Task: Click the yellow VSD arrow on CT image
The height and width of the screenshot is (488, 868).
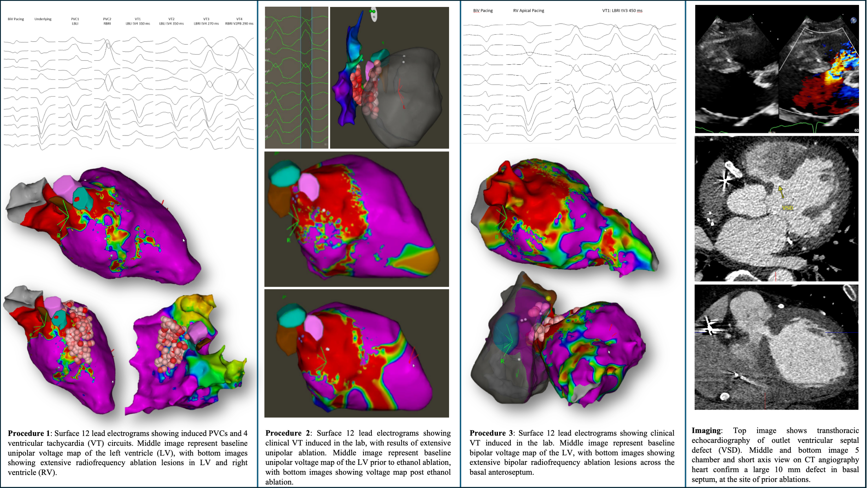Action: click(781, 192)
